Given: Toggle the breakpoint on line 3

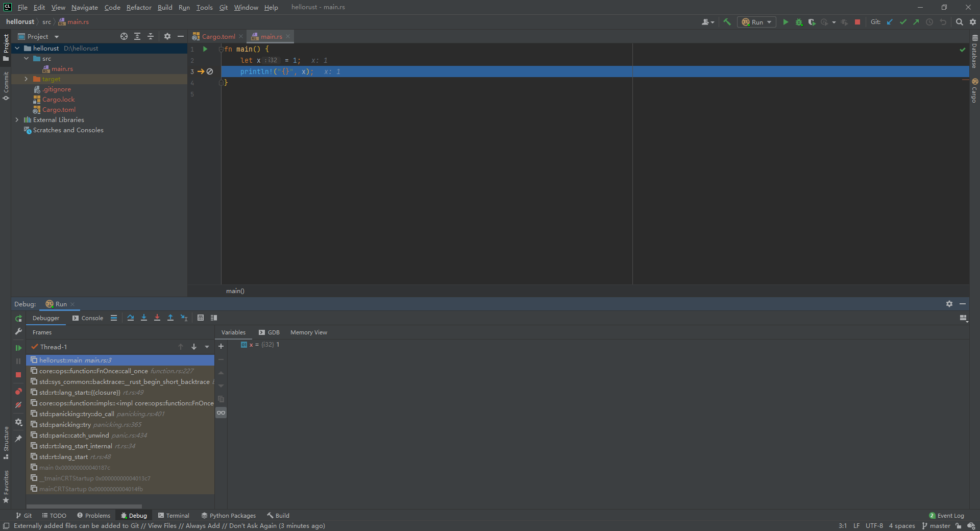Looking at the screenshot, I should click(x=210, y=71).
